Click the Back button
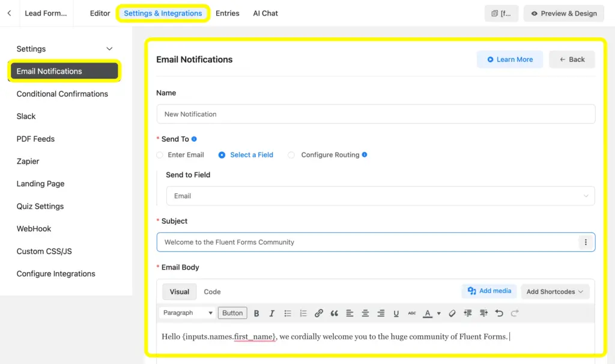Image resolution: width=615 pixels, height=364 pixels. pos(572,59)
